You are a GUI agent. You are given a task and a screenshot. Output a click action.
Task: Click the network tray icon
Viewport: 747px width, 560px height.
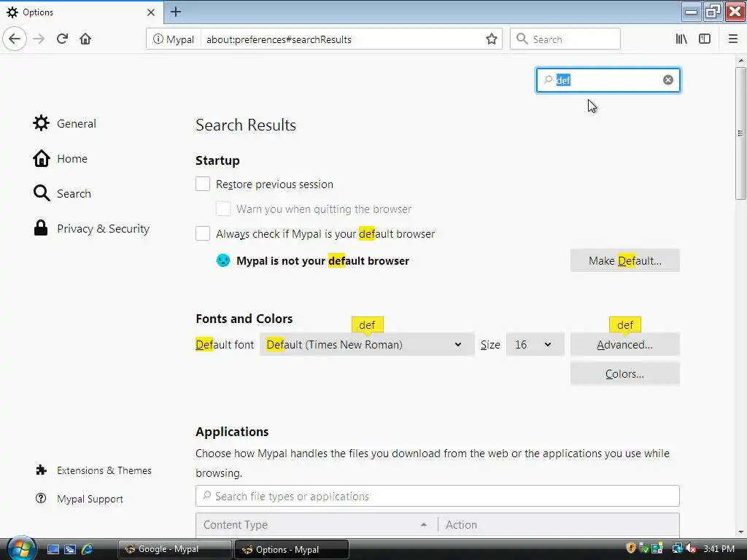677,548
